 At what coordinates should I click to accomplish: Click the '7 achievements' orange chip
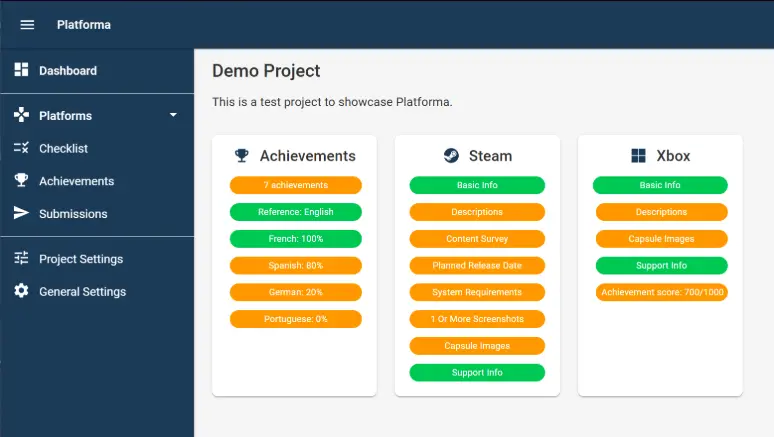click(295, 185)
